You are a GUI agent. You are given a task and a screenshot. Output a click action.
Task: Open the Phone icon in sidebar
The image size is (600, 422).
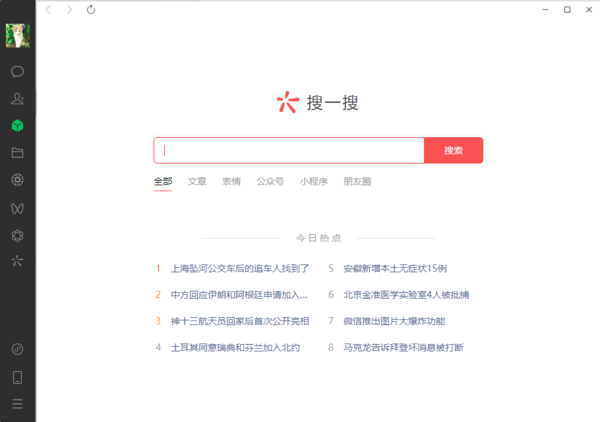[x=17, y=377]
